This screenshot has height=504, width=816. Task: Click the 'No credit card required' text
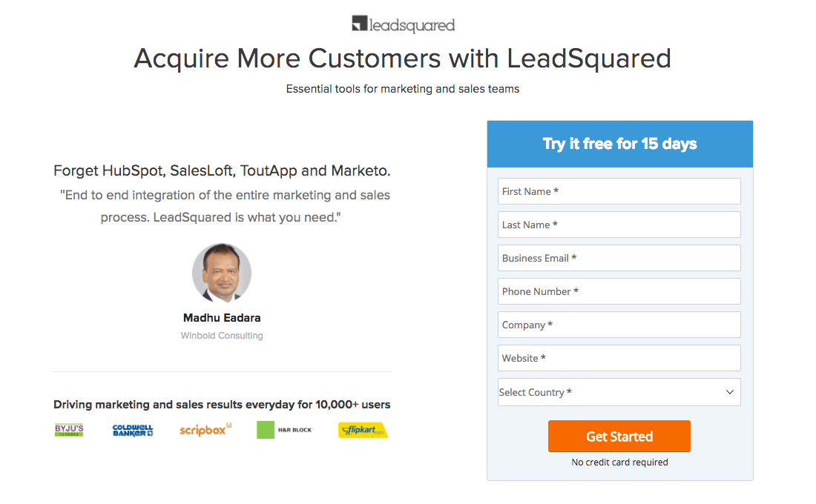tap(619, 462)
